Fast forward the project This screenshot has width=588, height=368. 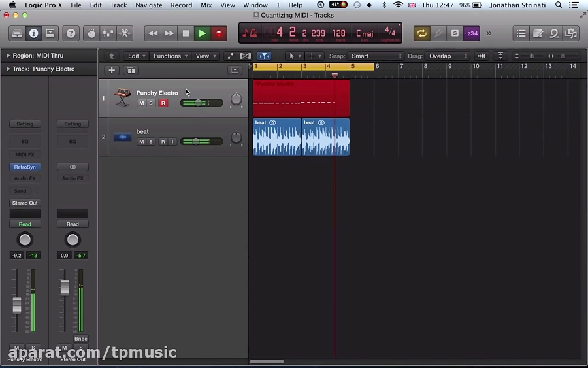point(169,33)
